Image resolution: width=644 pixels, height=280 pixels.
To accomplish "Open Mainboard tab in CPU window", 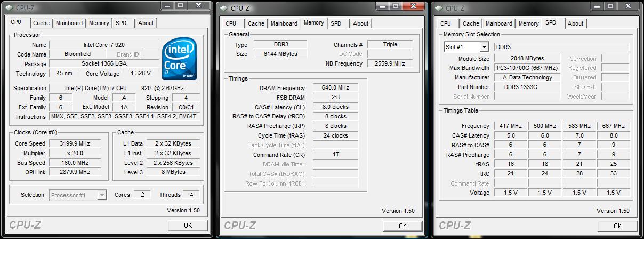I will (x=69, y=23).
